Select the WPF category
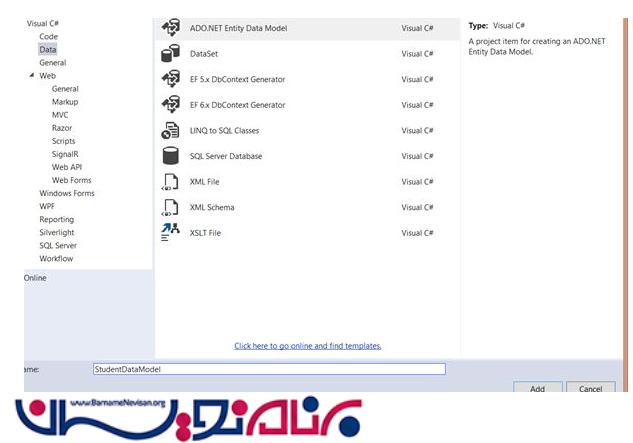 [x=47, y=206]
